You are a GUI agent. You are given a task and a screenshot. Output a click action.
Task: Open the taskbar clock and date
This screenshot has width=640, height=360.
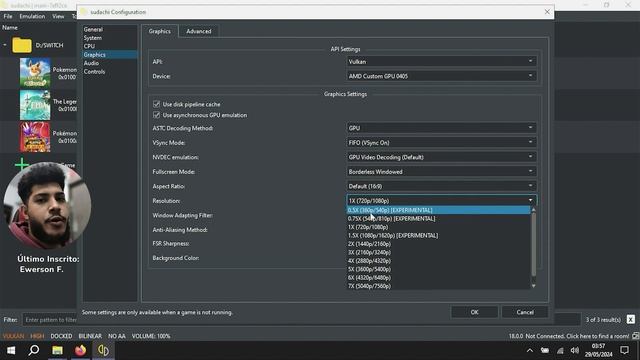598,350
